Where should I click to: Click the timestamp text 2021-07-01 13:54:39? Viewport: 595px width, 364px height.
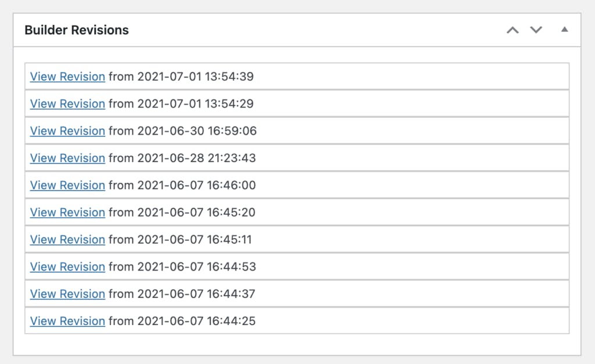point(195,77)
